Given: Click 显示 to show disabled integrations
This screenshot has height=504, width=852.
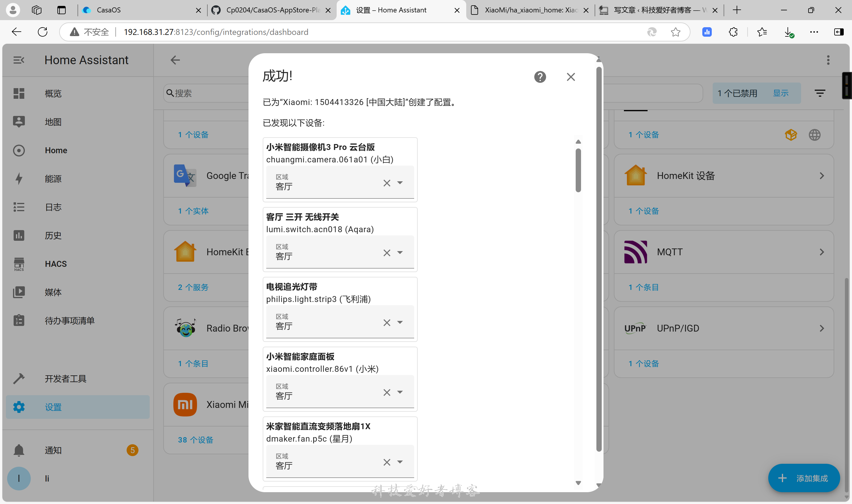Looking at the screenshot, I should [x=781, y=93].
